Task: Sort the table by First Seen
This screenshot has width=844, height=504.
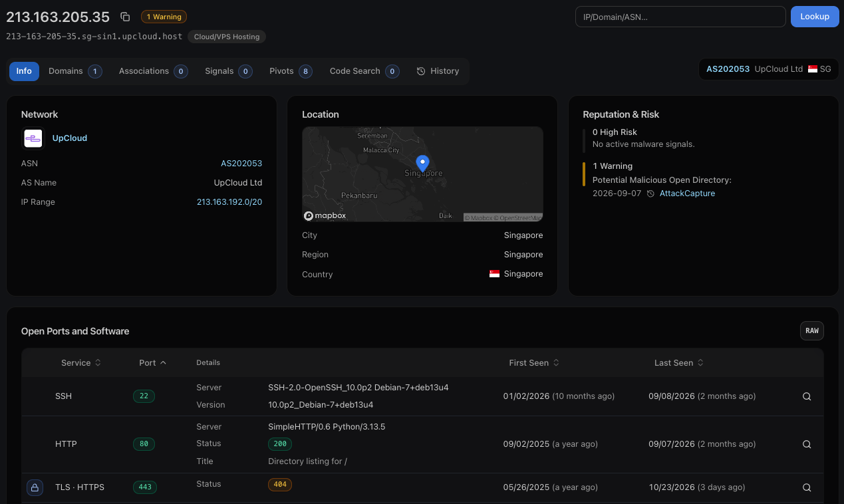Action: pos(534,363)
